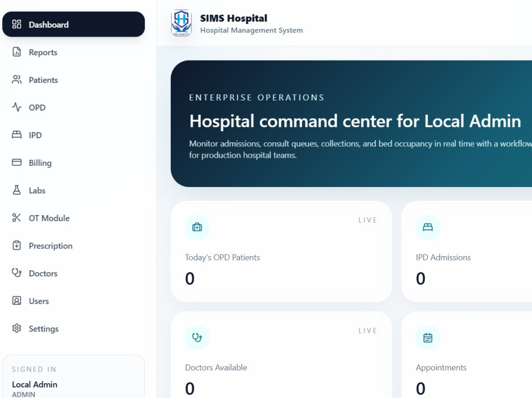Open the OPD module

coord(73,107)
